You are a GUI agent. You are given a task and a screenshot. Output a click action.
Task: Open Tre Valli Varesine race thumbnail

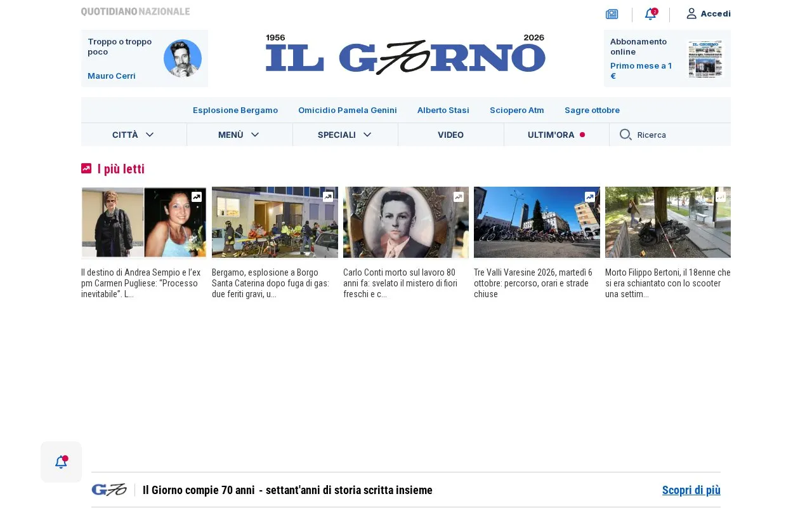click(x=537, y=222)
